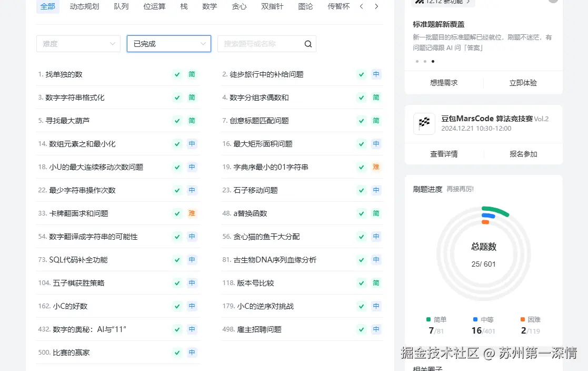Switch to the 动态规划 category tab
The image size is (588, 371).
tap(84, 7)
